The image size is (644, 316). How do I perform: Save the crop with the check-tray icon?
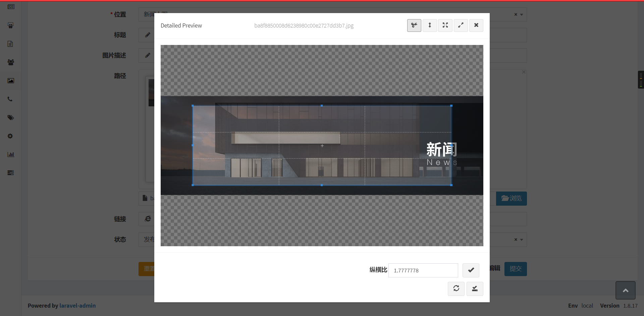(x=475, y=288)
